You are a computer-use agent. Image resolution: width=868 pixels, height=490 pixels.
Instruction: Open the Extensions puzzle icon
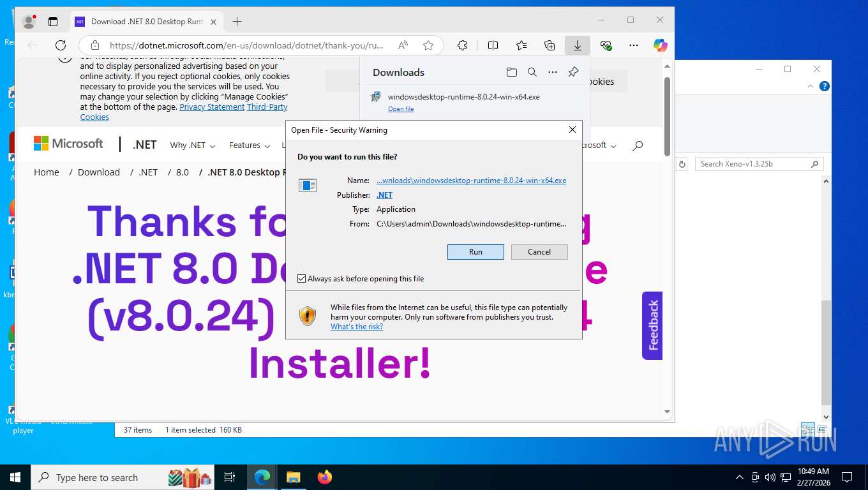click(463, 45)
